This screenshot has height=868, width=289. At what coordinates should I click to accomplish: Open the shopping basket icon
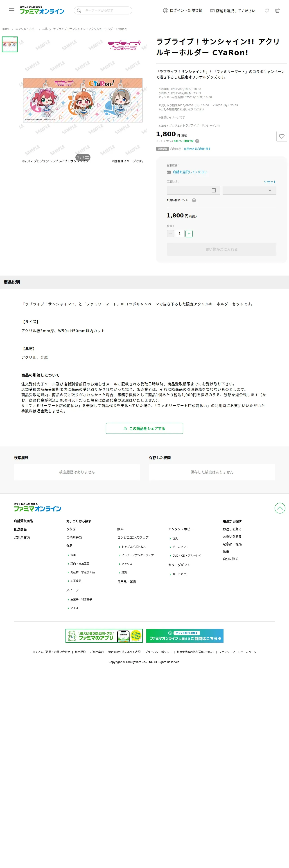point(277,10)
